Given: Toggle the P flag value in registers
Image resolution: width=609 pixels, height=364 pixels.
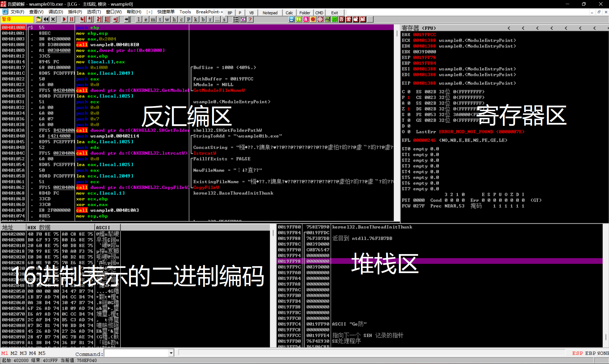Looking at the screenshot, I should 409,97.
